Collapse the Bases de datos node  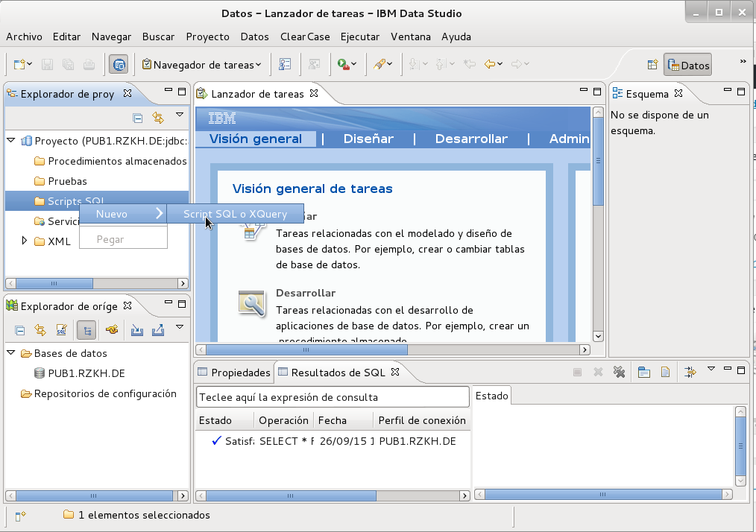tap(11, 352)
